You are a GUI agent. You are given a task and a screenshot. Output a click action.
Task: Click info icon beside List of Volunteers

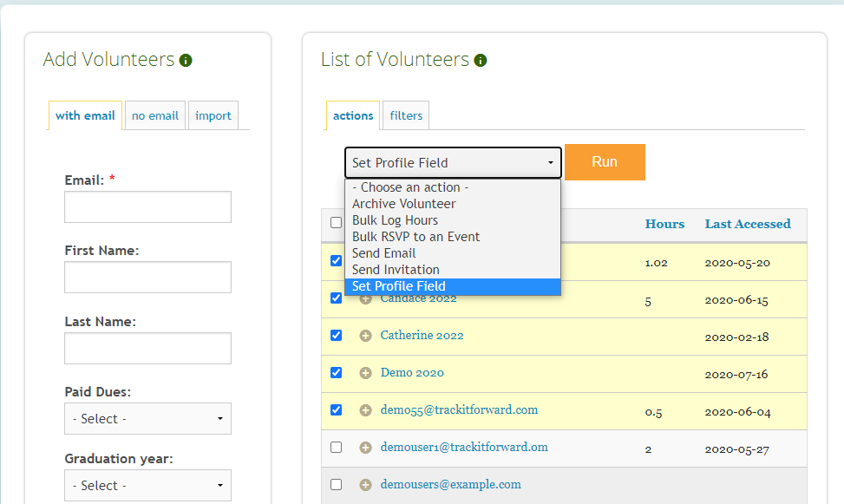tap(481, 61)
